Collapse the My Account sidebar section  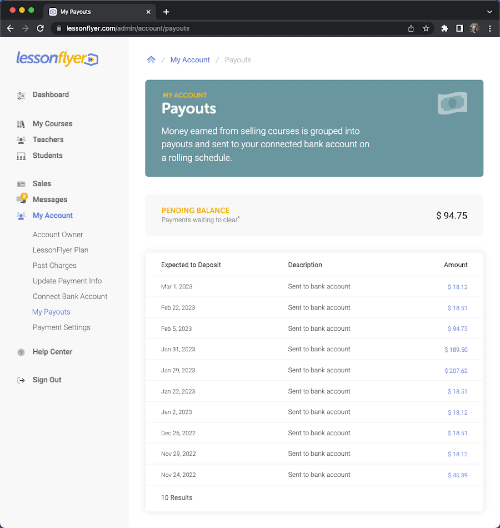[53, 216]
